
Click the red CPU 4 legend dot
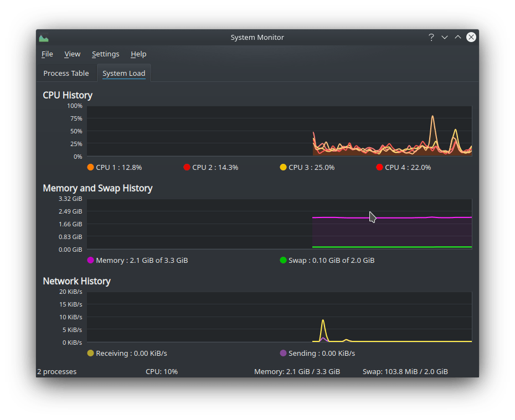coord(379,167)
